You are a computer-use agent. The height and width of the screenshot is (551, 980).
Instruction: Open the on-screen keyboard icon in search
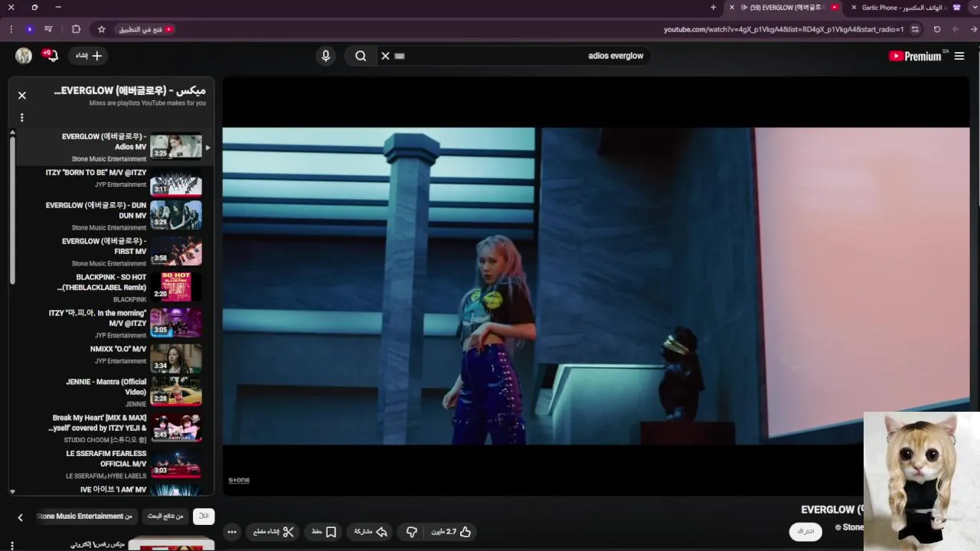pyautogui.click(x=399, y=56)
